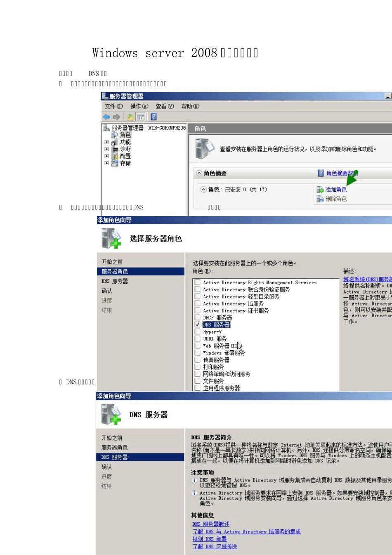Check the 打印服务 role
The image size is (392, 555).
tap(197, 367)
